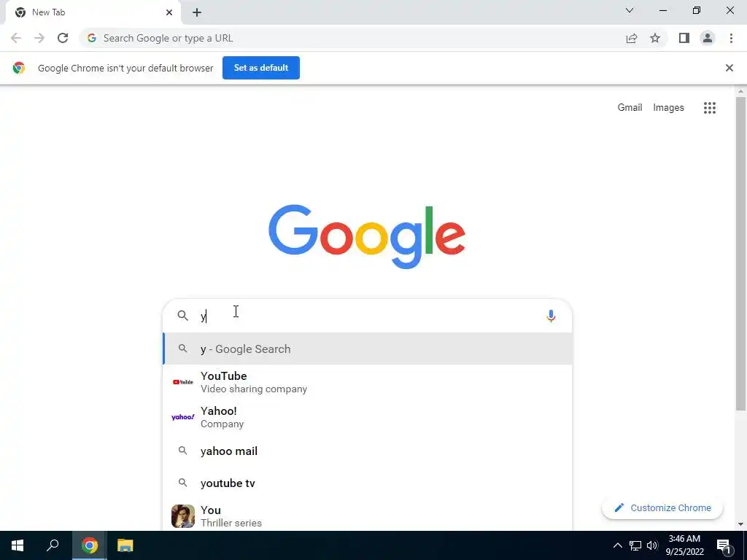Go forward using the forward arrow
Image resolution: width=747 pixels, height=560 pixels.
[39, 38]
